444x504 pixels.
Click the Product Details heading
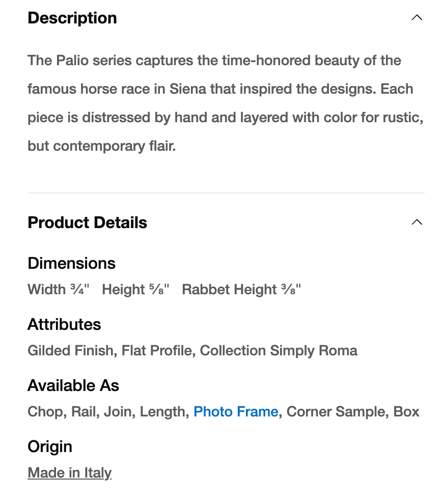pyautogui.click(x=87, y=223)
